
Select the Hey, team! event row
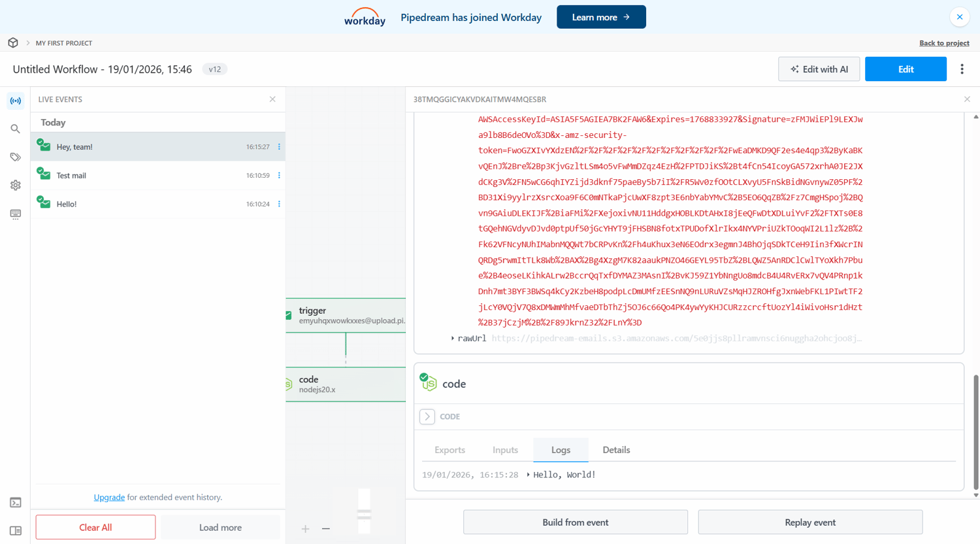pyautogui.click(x=157, y=147)
